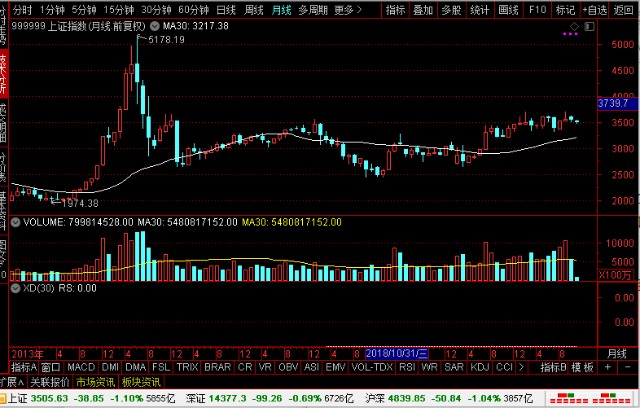This screenshot has width=640, height=408.
Task: Switch to 日线 daily chart
Action: coord(226,10)
